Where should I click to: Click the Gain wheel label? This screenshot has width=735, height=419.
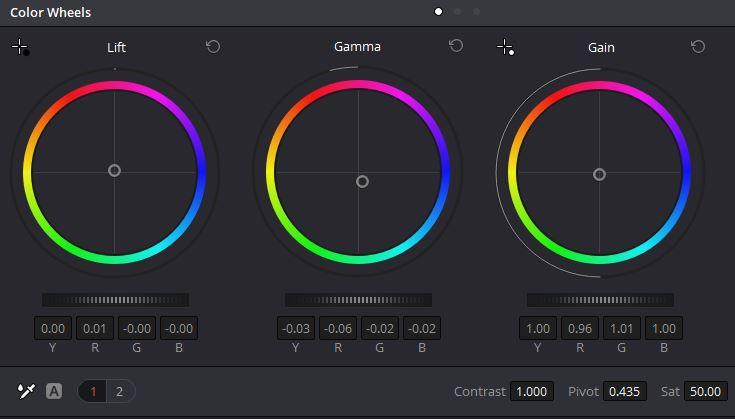coord(601,47)
